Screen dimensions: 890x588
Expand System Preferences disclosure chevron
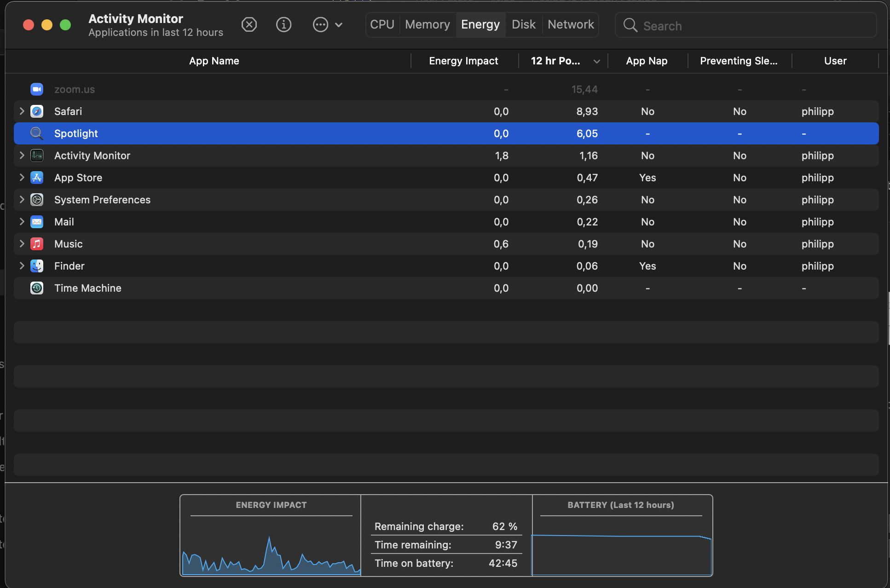22,200
